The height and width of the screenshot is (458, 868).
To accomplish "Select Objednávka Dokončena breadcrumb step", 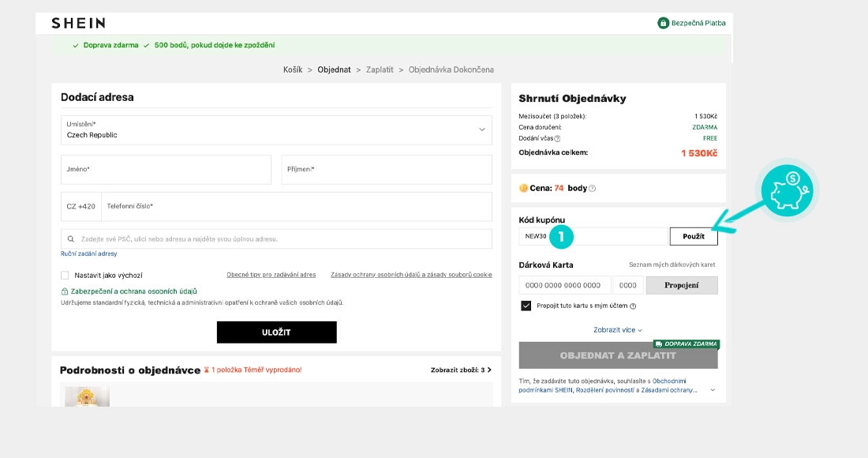I will point(451,69).
